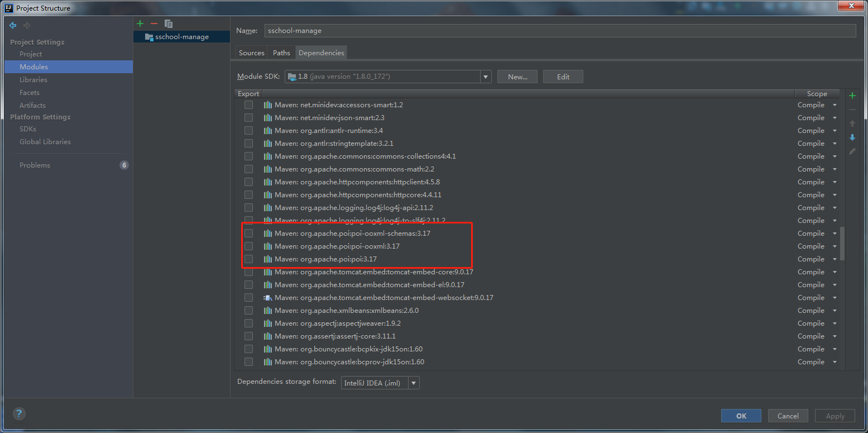Click library icon of poi-ooxml-schemas:3.17

[268, 234]
